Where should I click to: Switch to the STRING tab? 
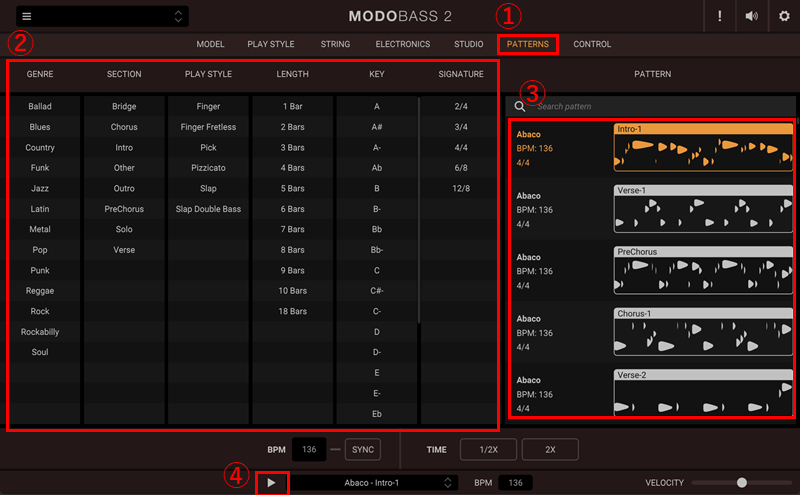click(x=335, y=44)
